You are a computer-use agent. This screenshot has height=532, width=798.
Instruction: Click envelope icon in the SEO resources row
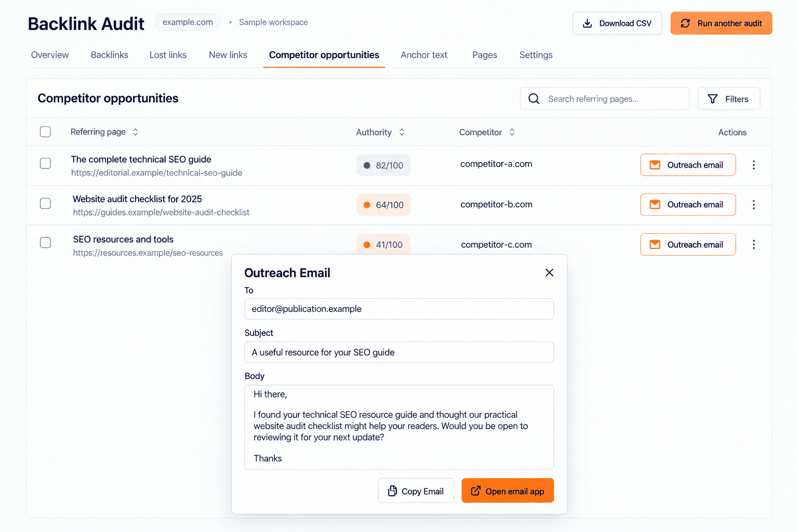[655, 244]
